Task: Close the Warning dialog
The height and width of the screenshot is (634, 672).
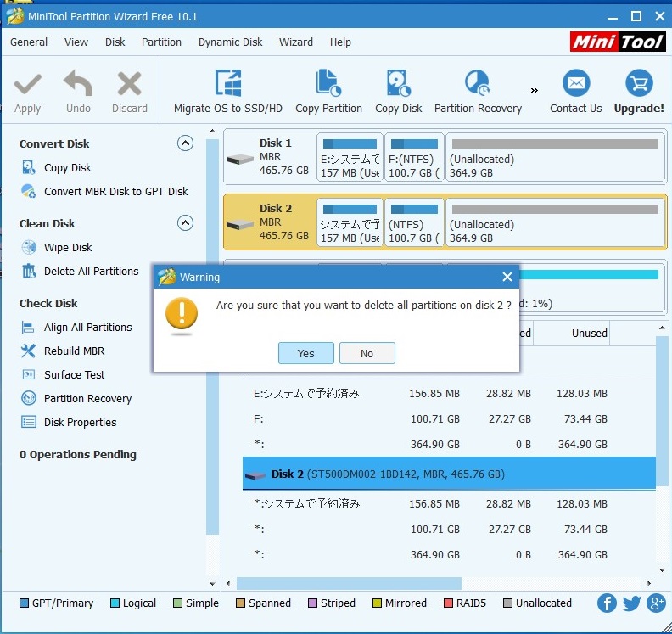Action: 507,277
